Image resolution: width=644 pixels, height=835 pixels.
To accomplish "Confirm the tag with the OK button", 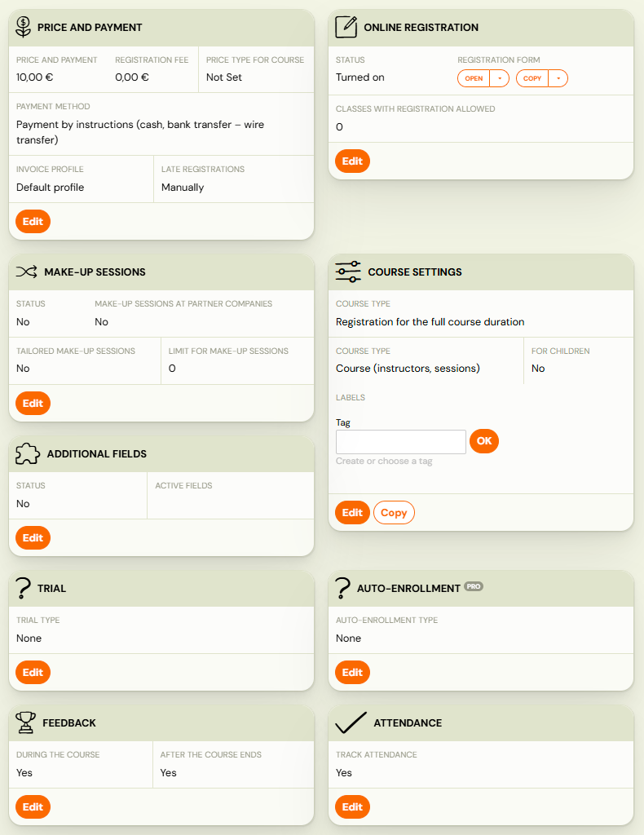I will 484,441.
